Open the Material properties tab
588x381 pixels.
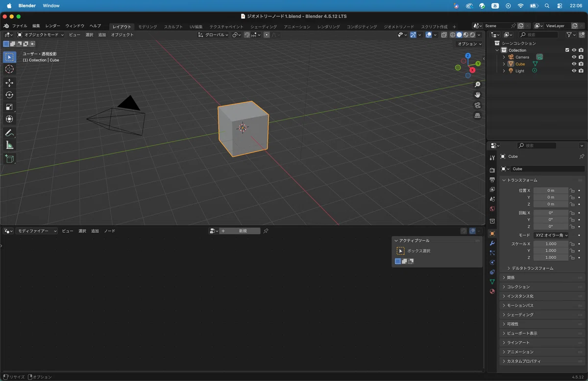pyautogui.click(x=492, y=291)
